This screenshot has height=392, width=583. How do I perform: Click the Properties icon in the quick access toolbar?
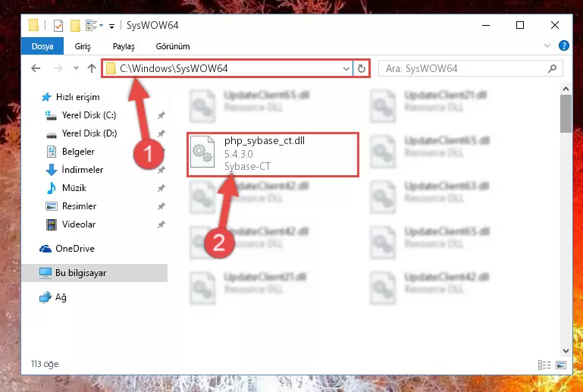pyautogui.click(x=58, y=25)
